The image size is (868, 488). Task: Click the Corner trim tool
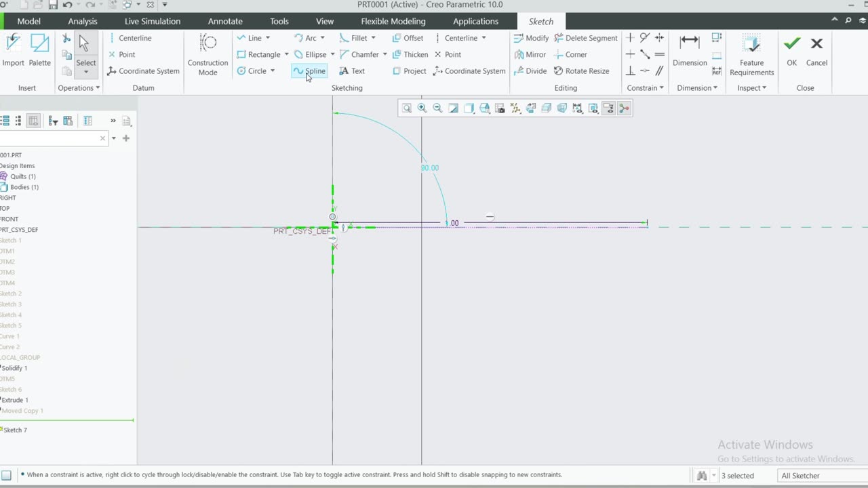pyautogui.click(x=570, y=54)
